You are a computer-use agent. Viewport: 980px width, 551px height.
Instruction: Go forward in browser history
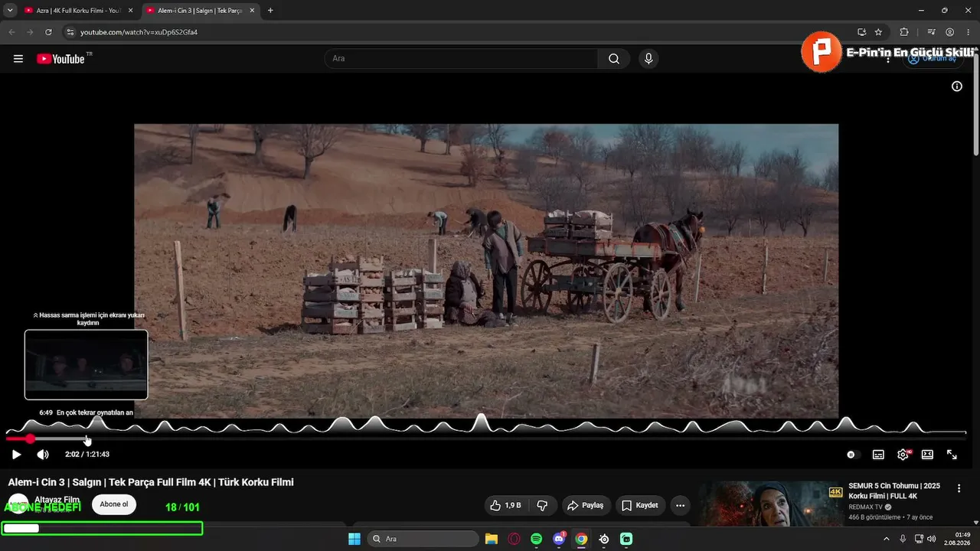click(x=30, y=32)
